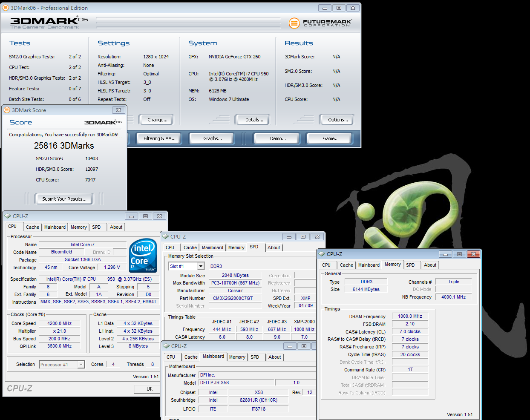Click the Code Name Bloomfield value

(x=62, y=252)
